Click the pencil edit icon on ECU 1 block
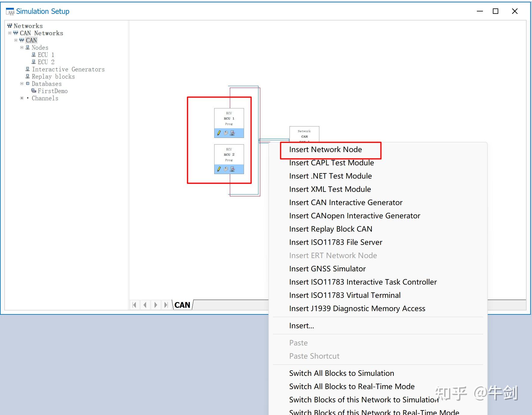Image resolution: width=532 pixels, height=415 pixels. pos(219,133)
